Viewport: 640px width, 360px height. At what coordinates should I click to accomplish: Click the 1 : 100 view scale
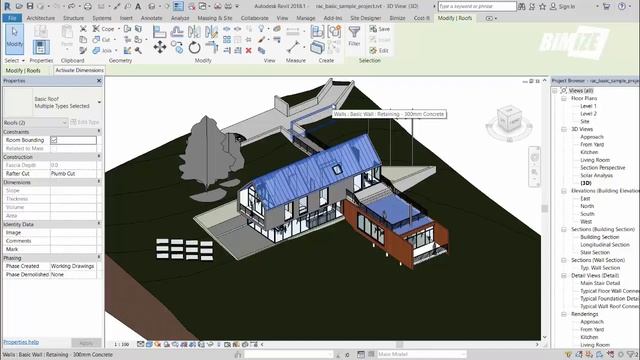pos(122,344)
